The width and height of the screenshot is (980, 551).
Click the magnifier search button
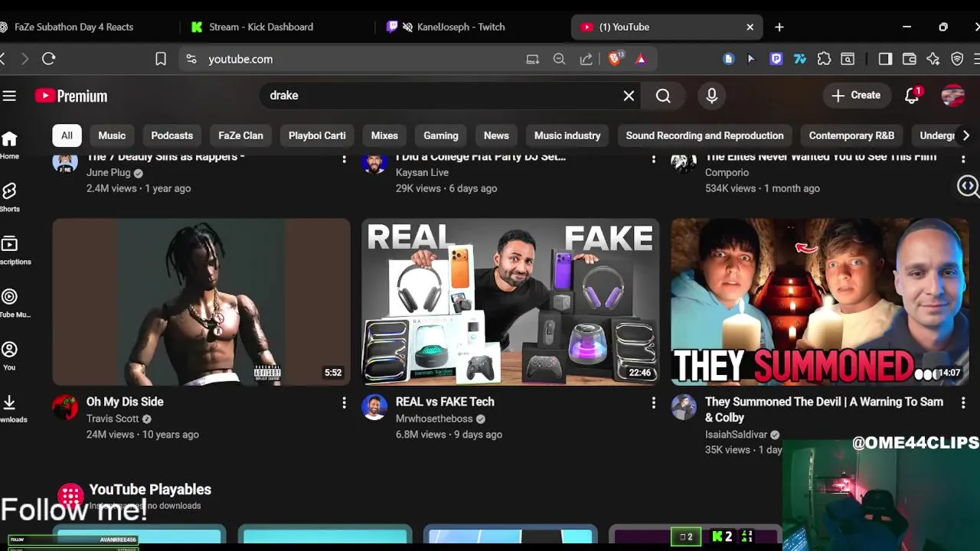(663, 96)
